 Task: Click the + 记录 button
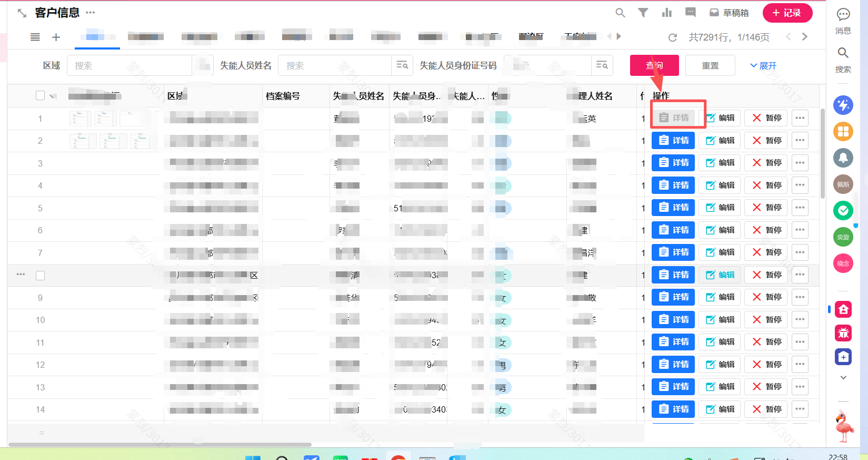tap(787, 13)
